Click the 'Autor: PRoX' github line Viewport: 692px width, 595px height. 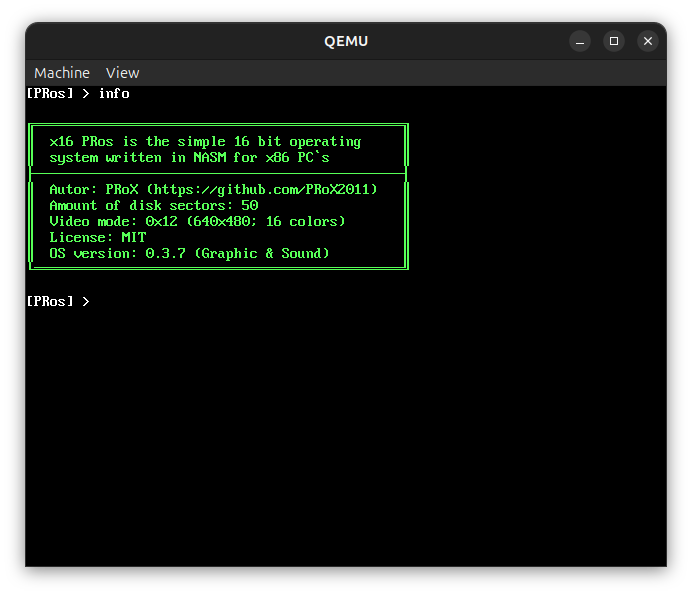click(x=214, y=190)
